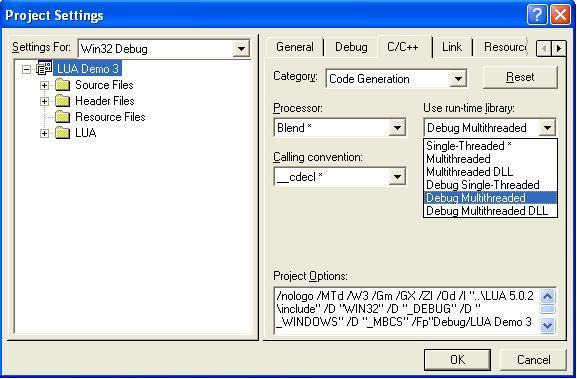577x379 pixels.
Task: Switch to the General tab
Action: click(295, 47)
